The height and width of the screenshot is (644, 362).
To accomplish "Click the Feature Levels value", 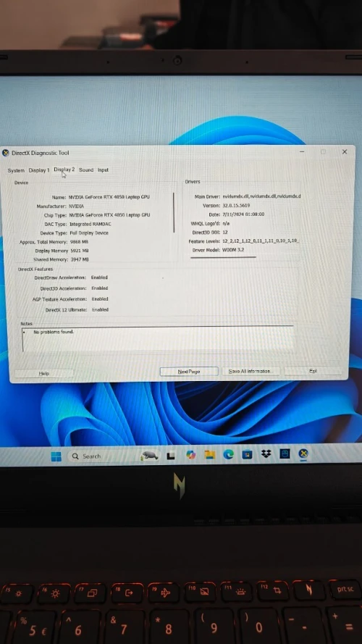I will 261,241.
